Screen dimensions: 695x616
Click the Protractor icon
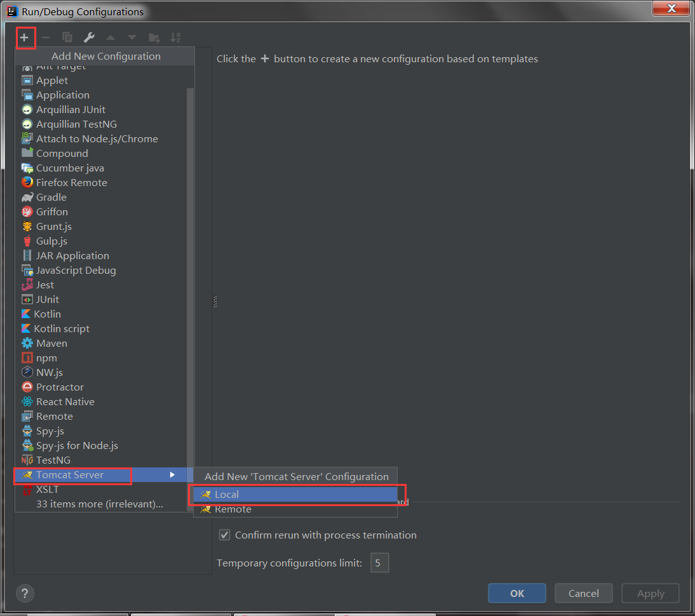tap(27, 387)
